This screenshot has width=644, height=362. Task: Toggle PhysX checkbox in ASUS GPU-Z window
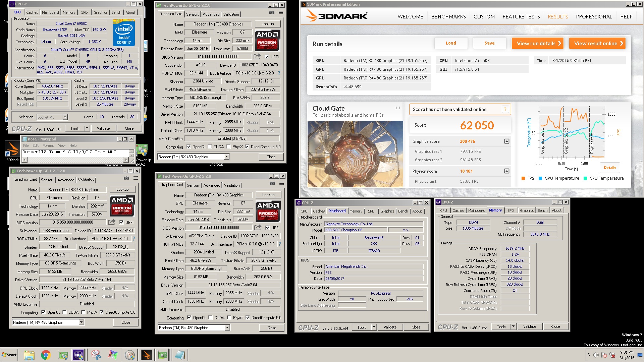click(x=228, y=147)
